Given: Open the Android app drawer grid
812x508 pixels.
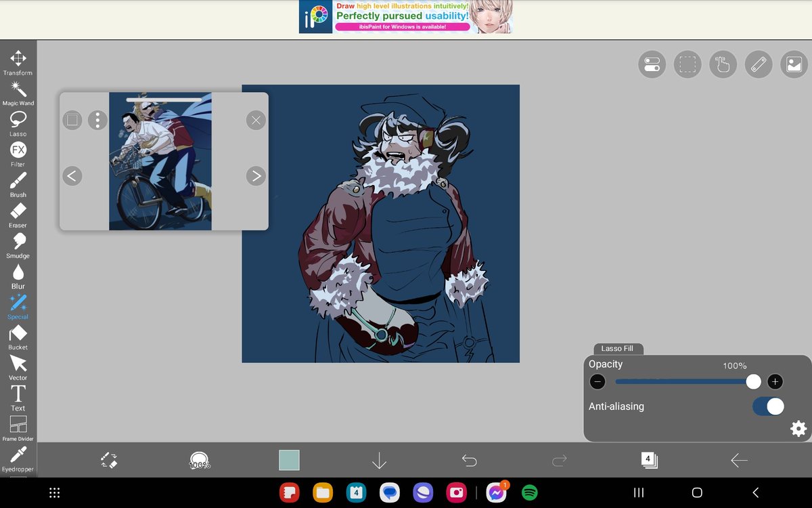Looking at the screenshot, I should pyautogui.click(x=55, y=493).
